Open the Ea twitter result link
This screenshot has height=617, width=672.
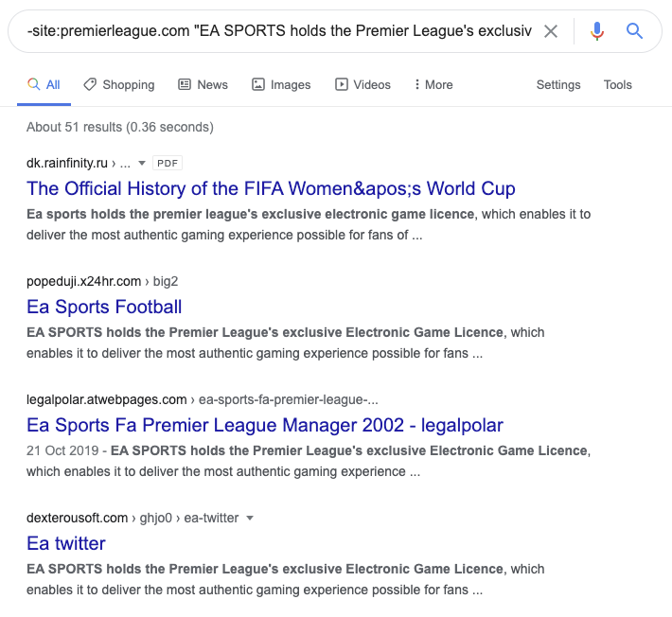click(x=66, y=543)
